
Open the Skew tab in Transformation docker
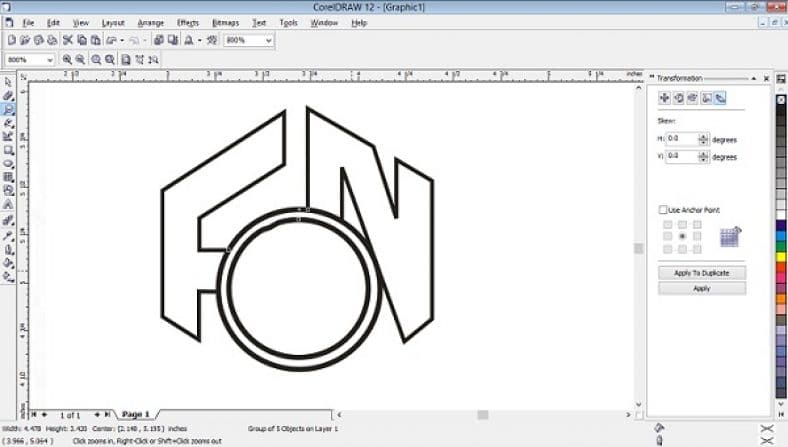point(720,98)
